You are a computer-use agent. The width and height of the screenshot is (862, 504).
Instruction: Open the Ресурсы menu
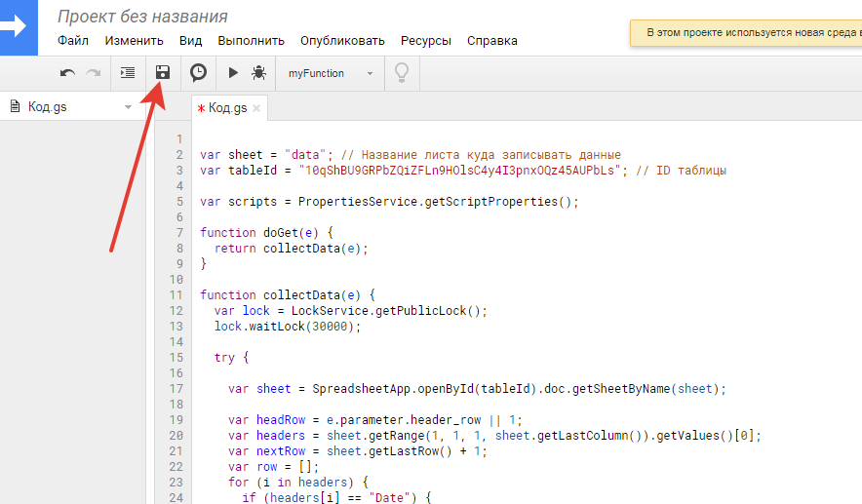tap(426, 41)
